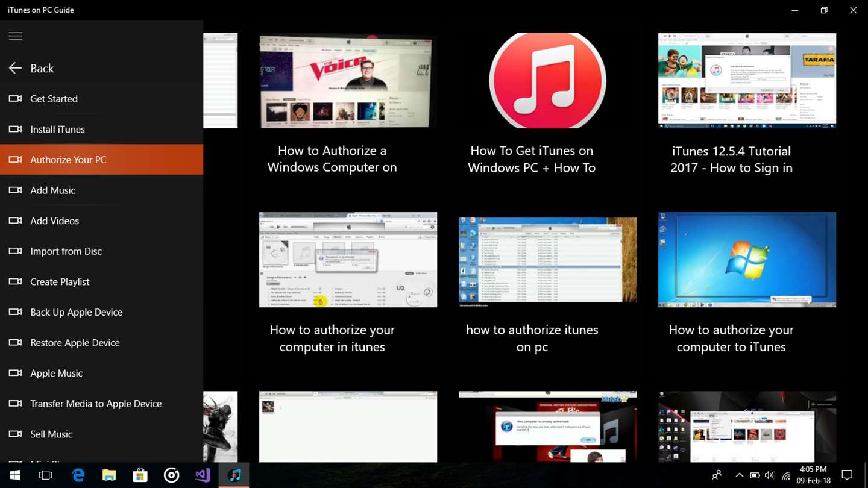Open the Restore Apple Device section
The height and width of the screenshot is (488, 868).
point(101,343)
